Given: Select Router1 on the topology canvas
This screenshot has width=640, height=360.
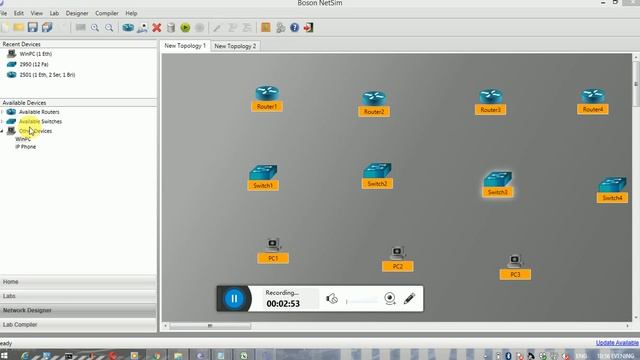Looking at the screenshot, I should [x=267, y=98].
